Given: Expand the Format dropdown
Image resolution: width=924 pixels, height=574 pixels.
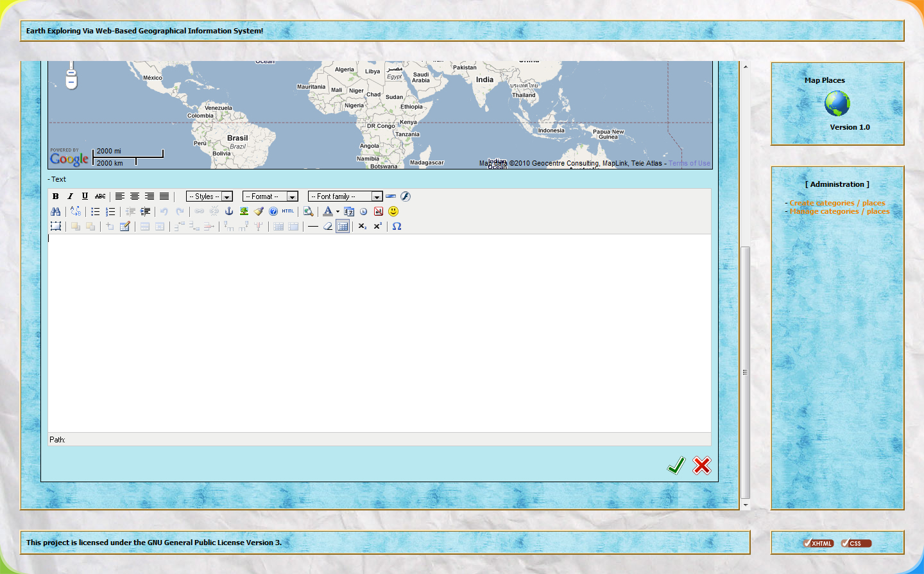Looking at the screenshot, I should pyautogui.click(x=270, y=196).
